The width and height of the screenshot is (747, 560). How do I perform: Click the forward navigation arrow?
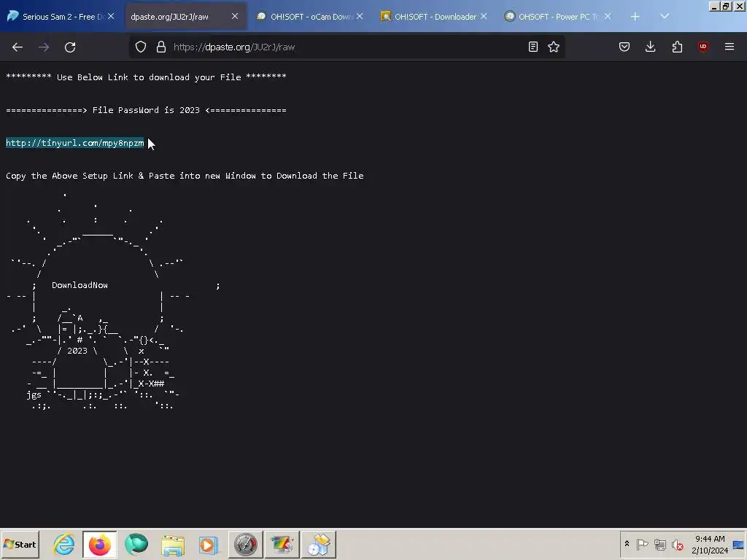pyautogui.click(x=44, y=47)
